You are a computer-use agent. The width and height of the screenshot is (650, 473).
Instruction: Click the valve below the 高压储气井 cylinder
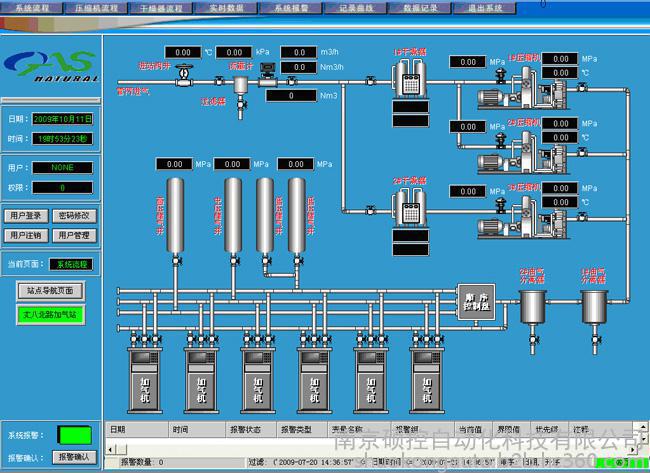click(176, 261)
